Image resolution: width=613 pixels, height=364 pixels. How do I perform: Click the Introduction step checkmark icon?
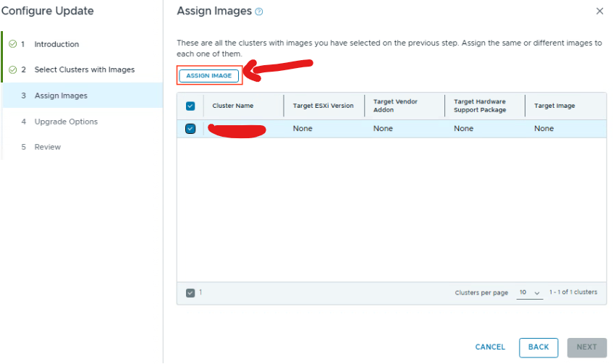tap(13, 44)
